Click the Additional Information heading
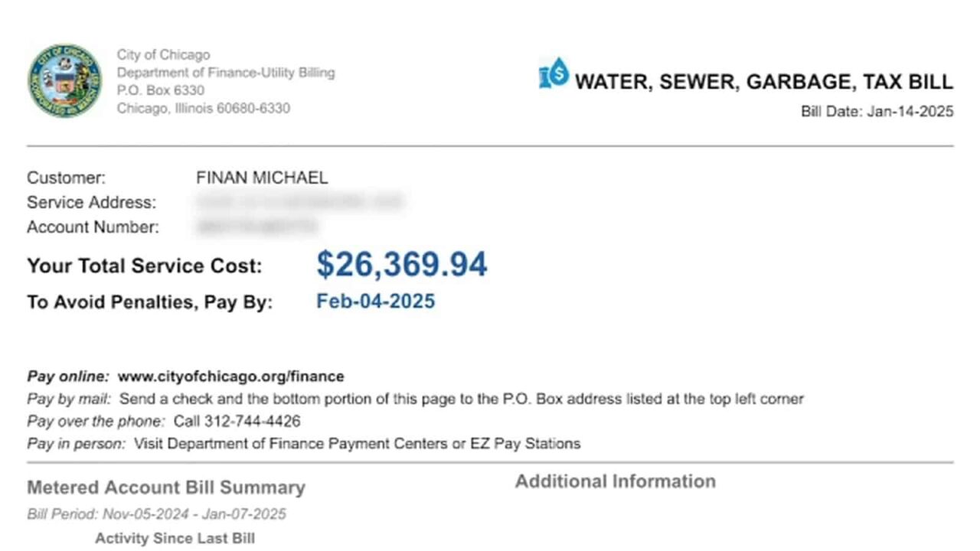Viewport: 980px width, 551px height. tap(616, 481)
